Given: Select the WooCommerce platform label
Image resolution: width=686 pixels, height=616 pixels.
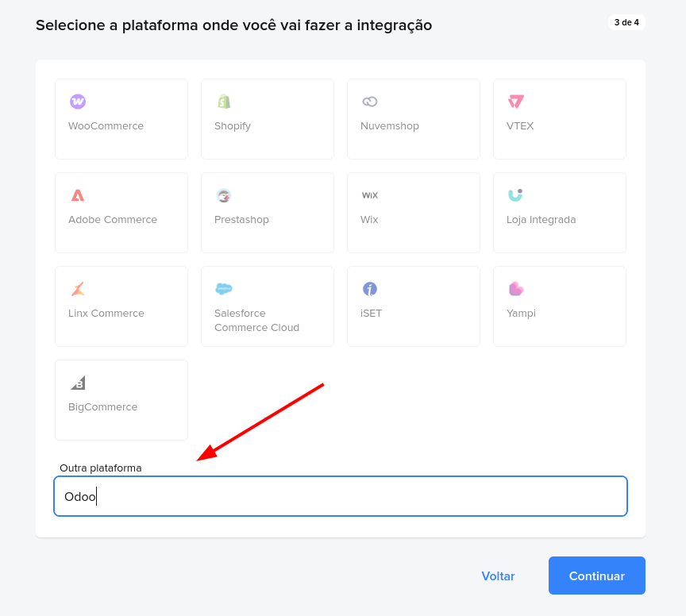Looking at the screenshot, I should click(106, 126).
